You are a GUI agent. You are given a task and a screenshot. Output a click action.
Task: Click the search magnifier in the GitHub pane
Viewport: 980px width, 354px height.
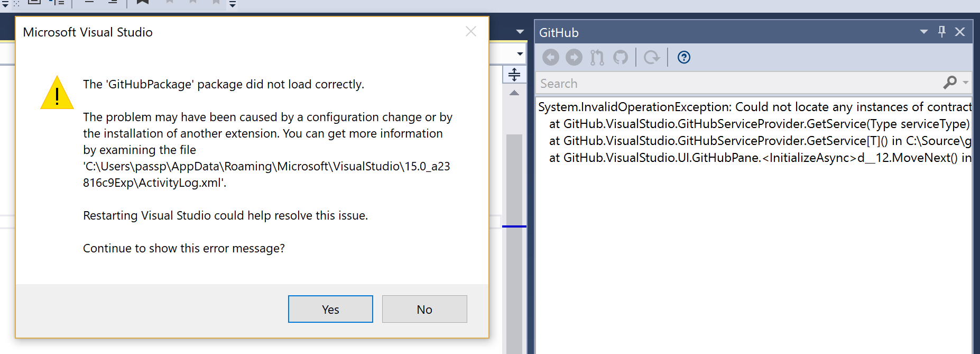949,83
